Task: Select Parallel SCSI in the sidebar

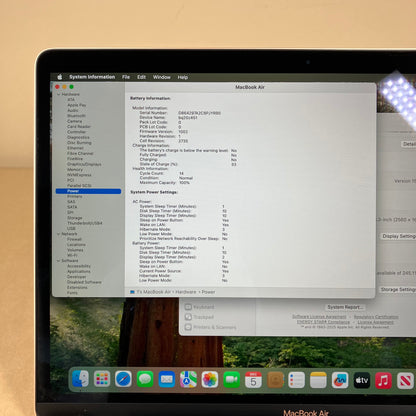Action: coord(79,185)
